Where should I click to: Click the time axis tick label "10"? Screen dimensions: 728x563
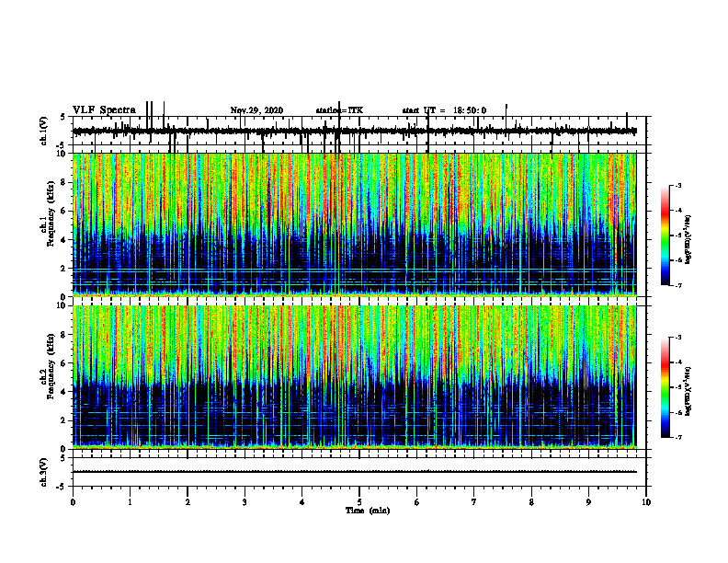646,502
